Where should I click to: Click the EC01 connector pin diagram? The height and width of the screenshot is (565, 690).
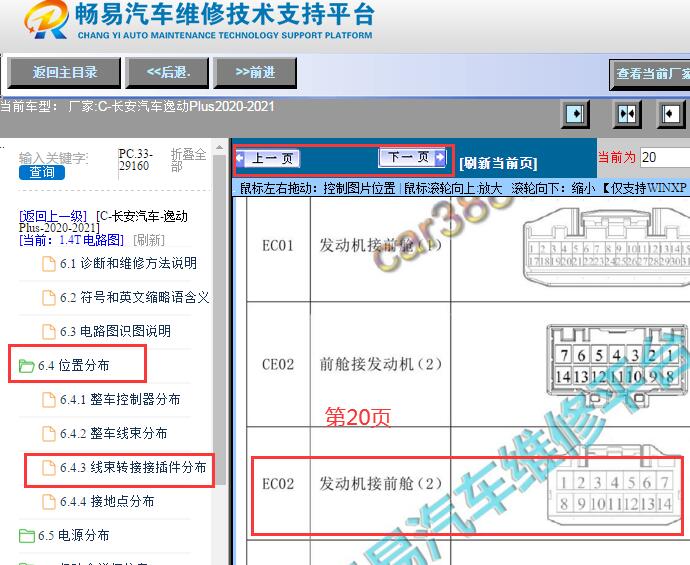[606, 246]
